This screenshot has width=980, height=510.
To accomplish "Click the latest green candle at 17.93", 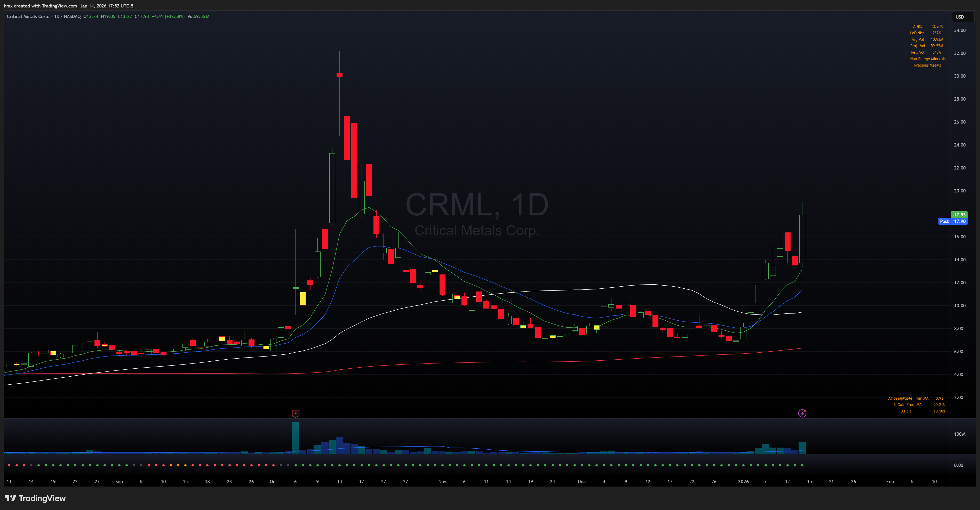I will 802,238.
